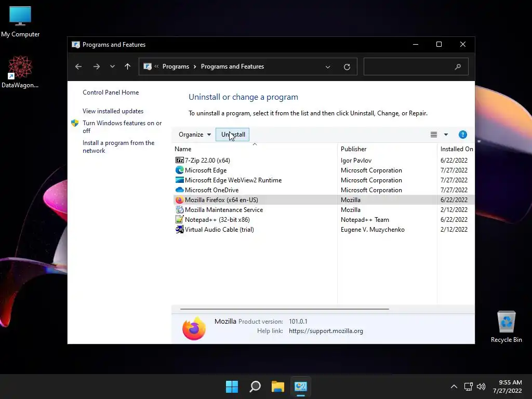Select the Mozilla Firefox row icon

tap(179, 200)
